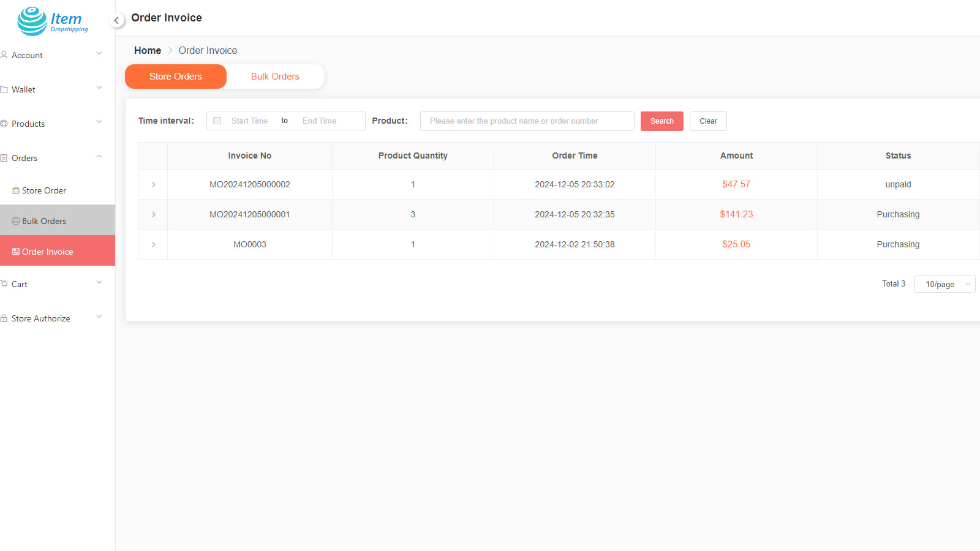The height and width of the screenshot is (551, 980).
Task: Expand the Cart menu chevron
Action: click(99, 283)
